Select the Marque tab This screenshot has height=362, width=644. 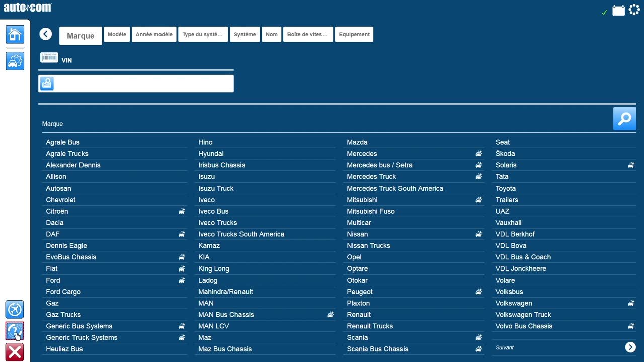click(80, 36)
